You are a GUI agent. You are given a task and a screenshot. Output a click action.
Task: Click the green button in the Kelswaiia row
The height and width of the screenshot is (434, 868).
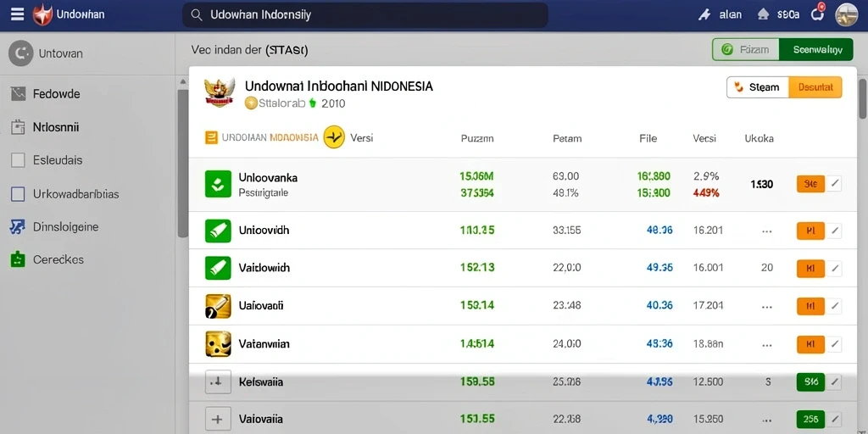click(x=810, y=382)
